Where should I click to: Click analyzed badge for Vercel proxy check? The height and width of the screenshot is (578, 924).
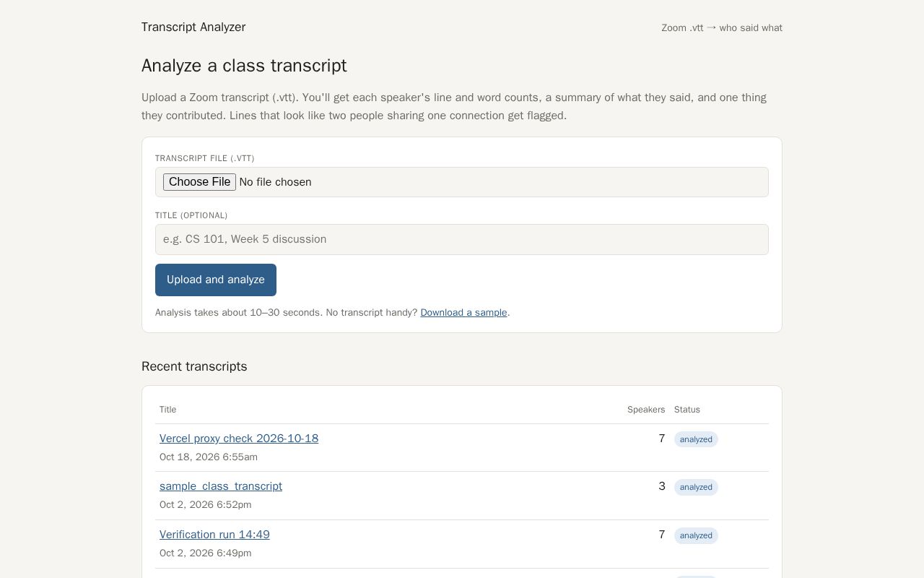(x=696, y=439)
